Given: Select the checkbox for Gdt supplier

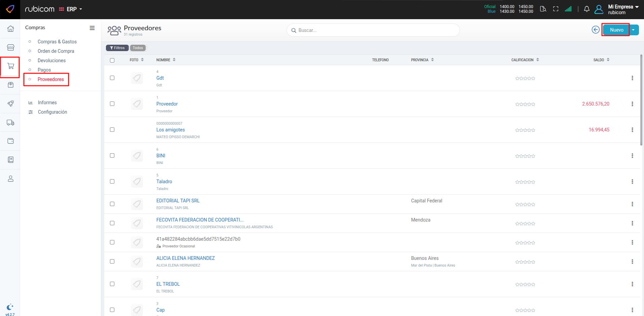Looking at the screenshot, I should pyautogui.click(x=112, y=78).
